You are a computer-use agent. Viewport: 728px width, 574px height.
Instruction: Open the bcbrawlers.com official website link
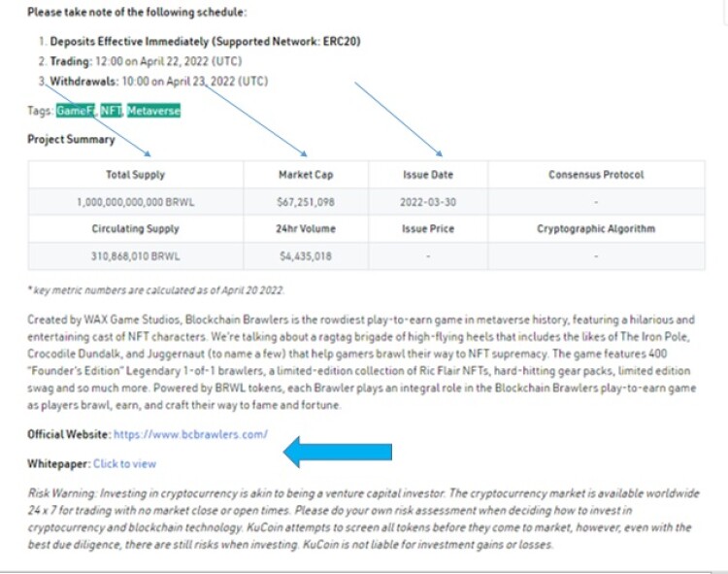coord(190,434)
